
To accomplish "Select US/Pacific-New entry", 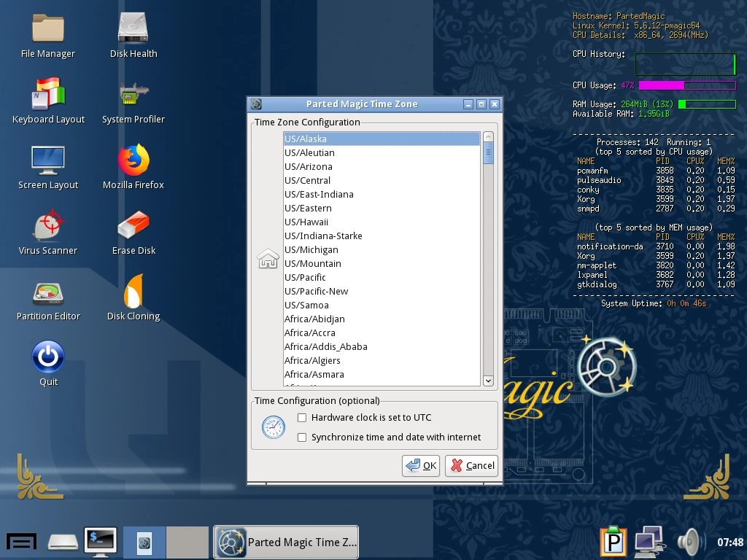I will tap(382, 291).
